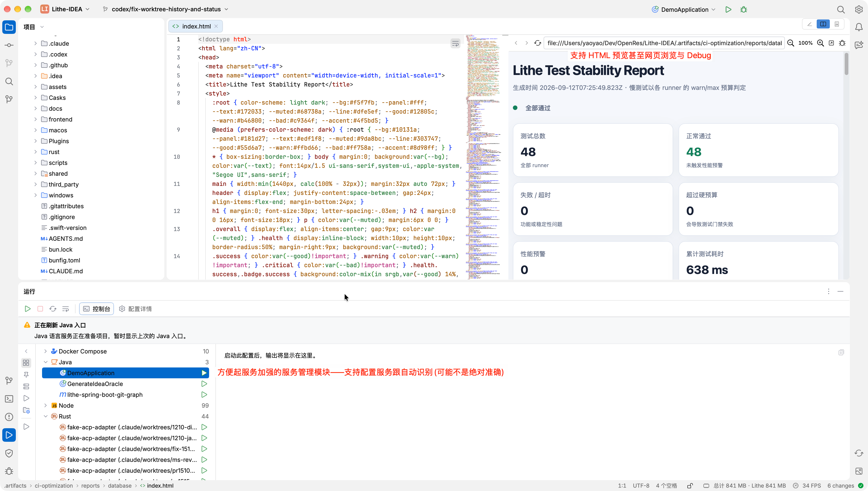The width and height of the screenshot is (868, 491).
Task: Open the Lithe-IDEA project dropdown
Action: (65, 9)
